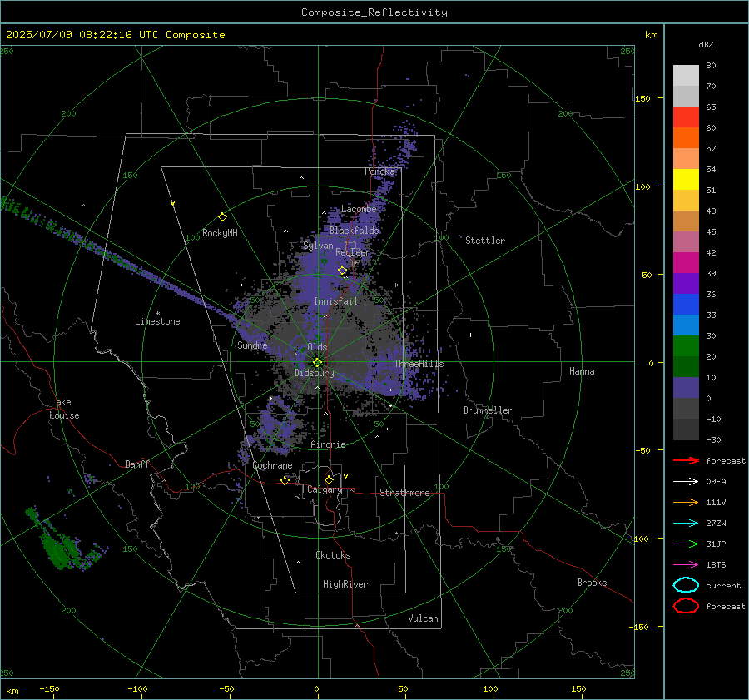This screenshot has height=700, width=749.
Task: Click the Blackfalds label
Action: pos(354,231)
